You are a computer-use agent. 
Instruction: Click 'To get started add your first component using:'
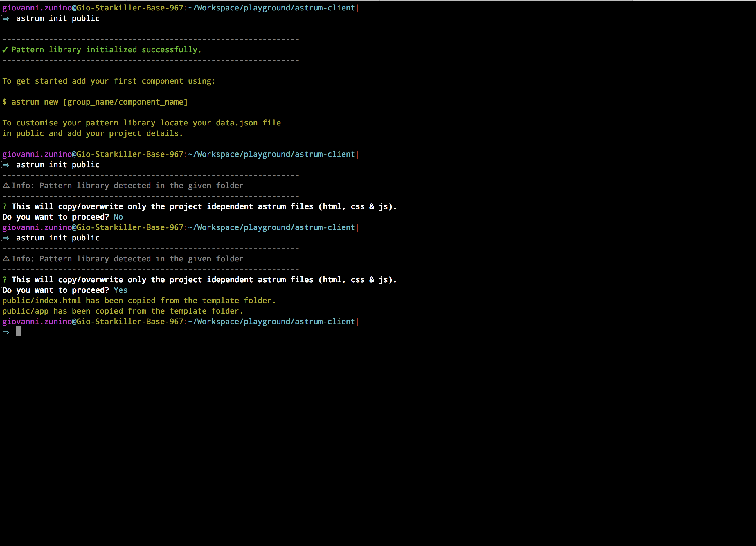point(109,81)
